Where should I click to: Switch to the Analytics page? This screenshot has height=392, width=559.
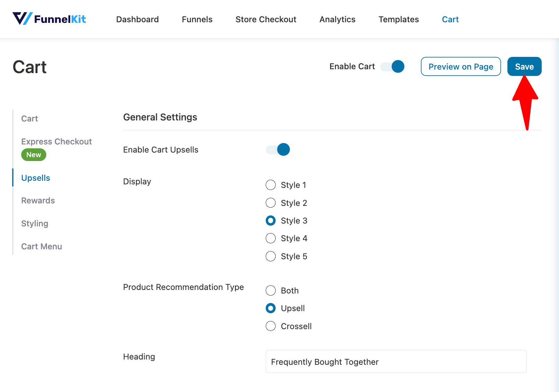[337, 19]
